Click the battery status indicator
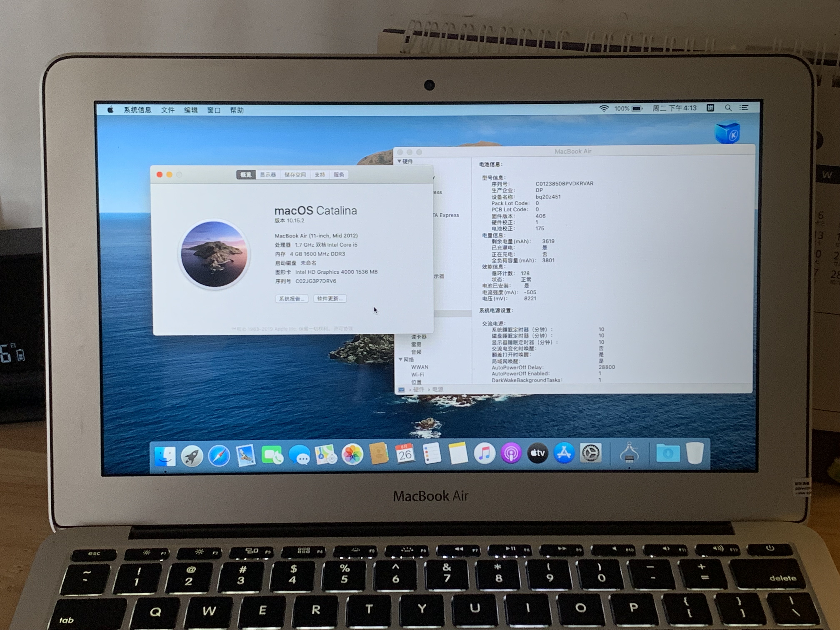The width and height of the screenshot is (840, 630). (629, 108)
